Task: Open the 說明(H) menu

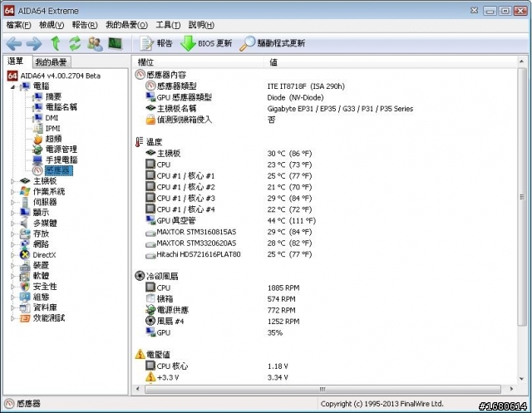Action: tap(201, 25)
